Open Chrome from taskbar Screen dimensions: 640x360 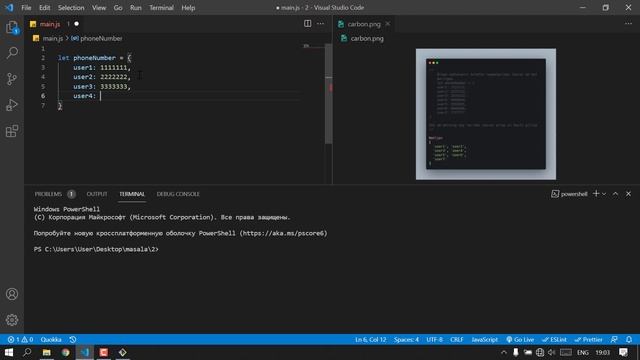[65, 352]
